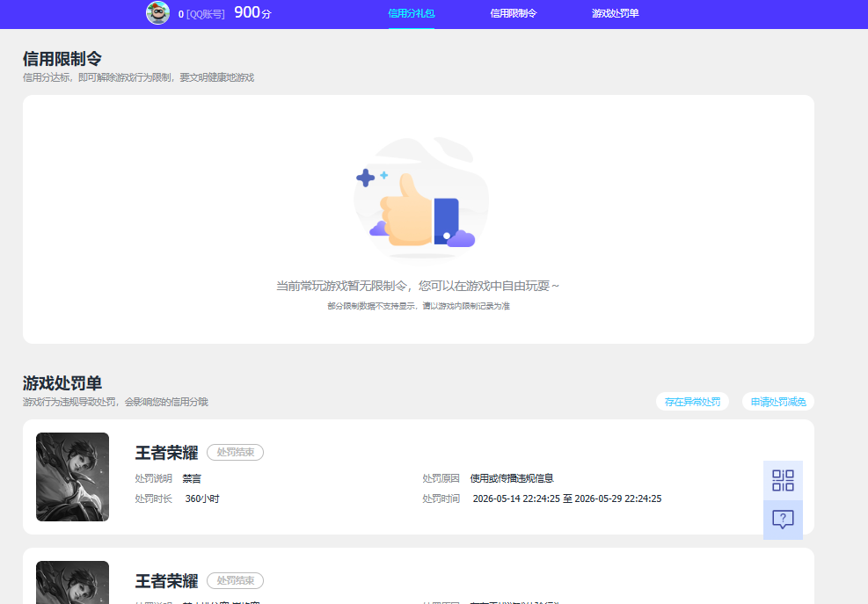
Task: Click 处罚时间 label on first card
Action: tap(441, 498)
